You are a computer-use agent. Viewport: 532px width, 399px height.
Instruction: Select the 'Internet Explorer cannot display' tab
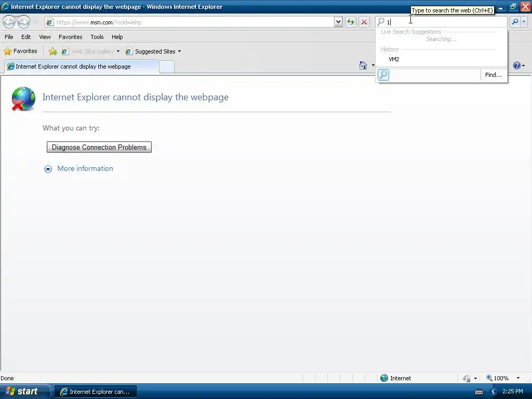coord(82,66)
